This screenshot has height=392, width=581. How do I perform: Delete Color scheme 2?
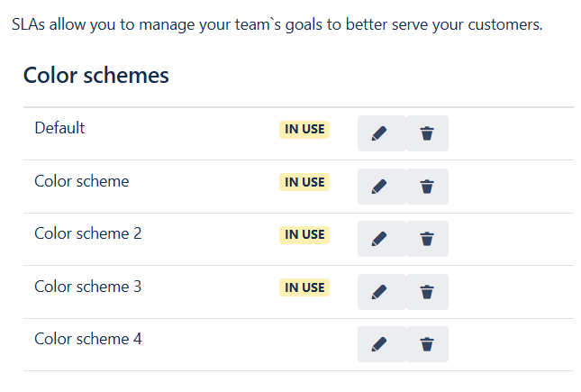(x=427, y=239)
